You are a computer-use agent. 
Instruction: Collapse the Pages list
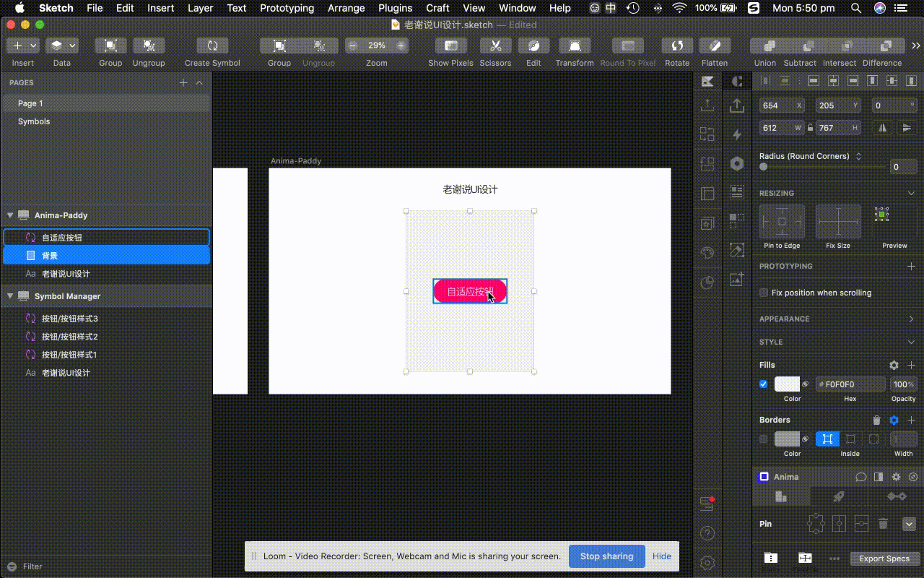pos(200,83)
